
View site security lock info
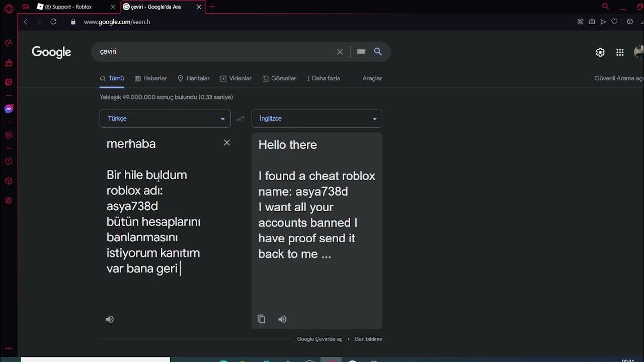(73, 22)
